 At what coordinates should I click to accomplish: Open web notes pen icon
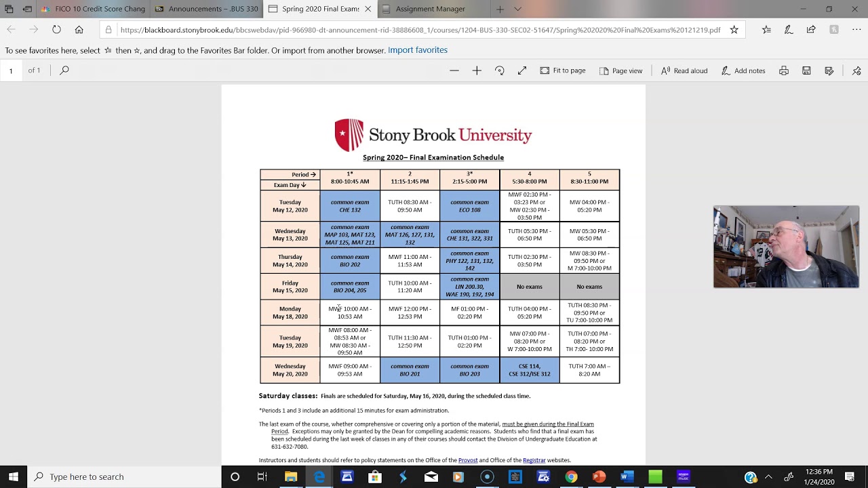(x=789, y=30)
